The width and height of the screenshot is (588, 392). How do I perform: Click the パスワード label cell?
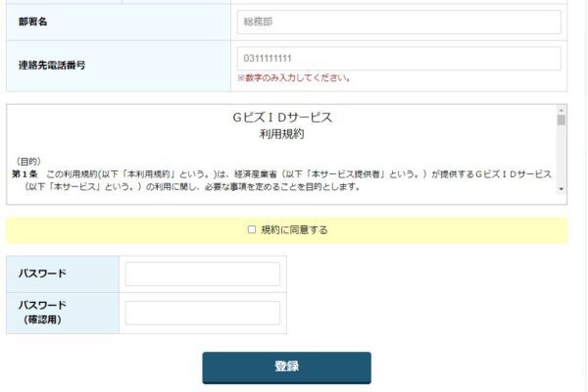pos(63,274)
